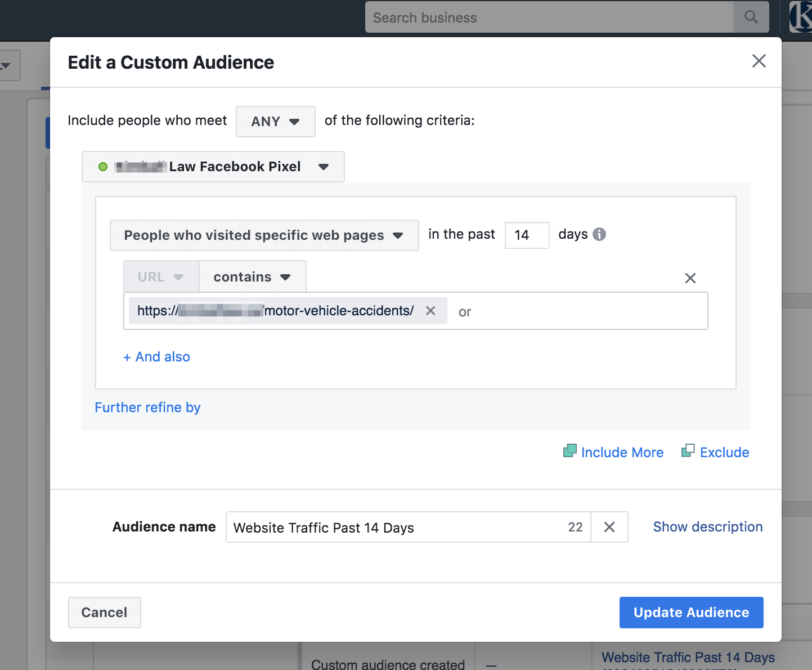Open the contains condition dropdown
Viewport: 812px width, 670px height.
click(x=252, y=277)
